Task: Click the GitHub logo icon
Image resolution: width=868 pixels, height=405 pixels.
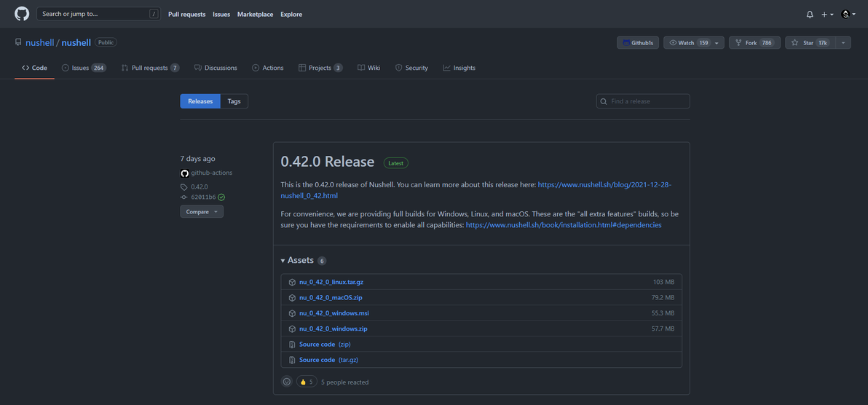Action: pyautogui.click(x=22, y=14)
